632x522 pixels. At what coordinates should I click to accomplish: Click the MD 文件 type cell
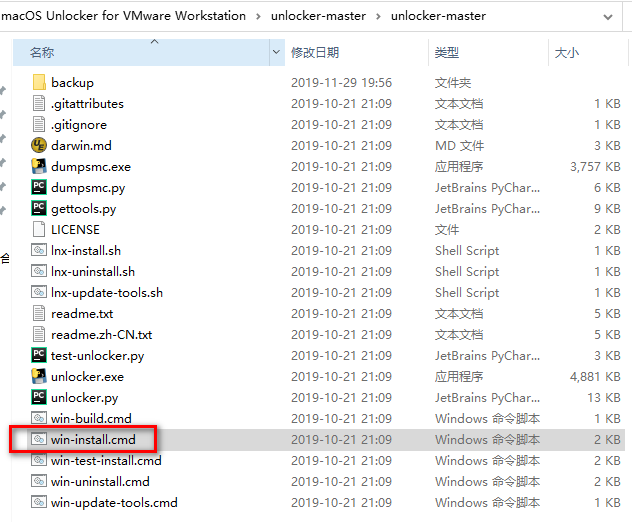tap(459, 146)
